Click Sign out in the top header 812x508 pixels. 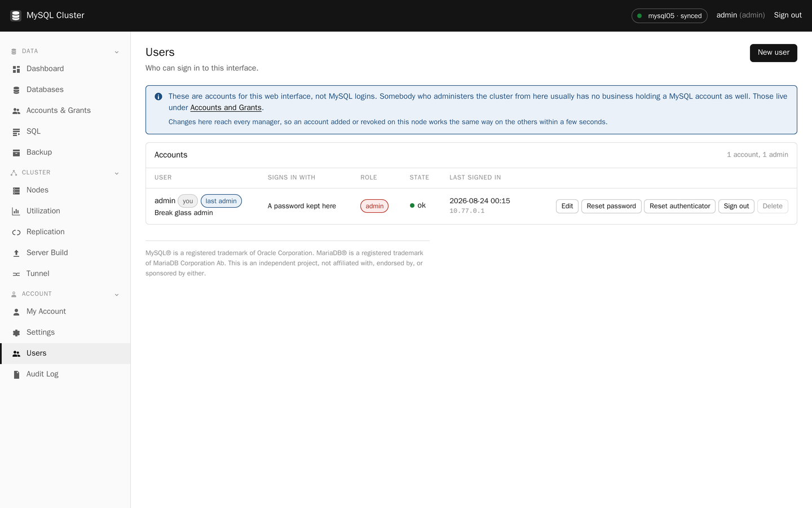click(x=788, y=15)
